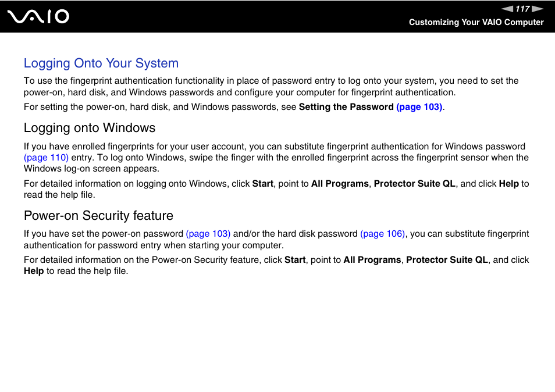Click bold Help in the Logging onto Windows paragraph
This screenshot has height=392, width=555.
[x=508, y=184]
